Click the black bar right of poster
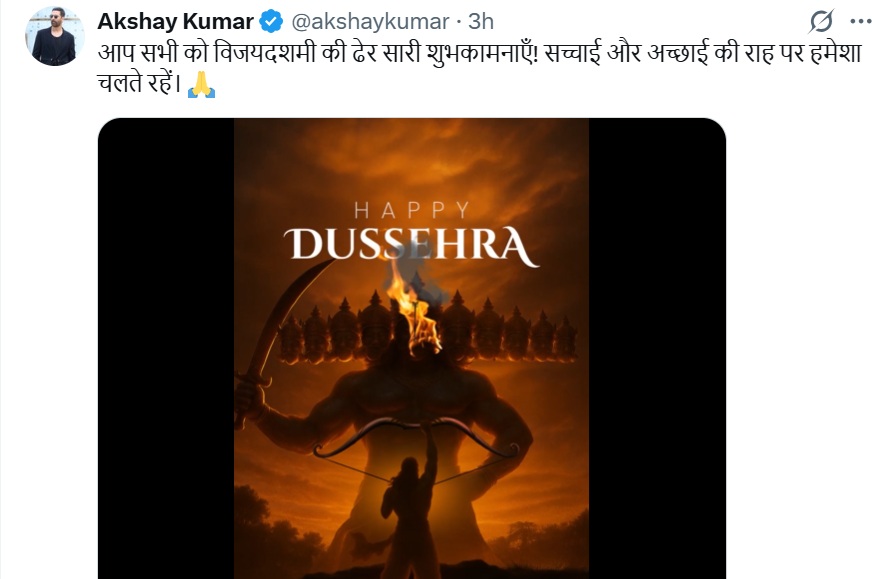 657,348
